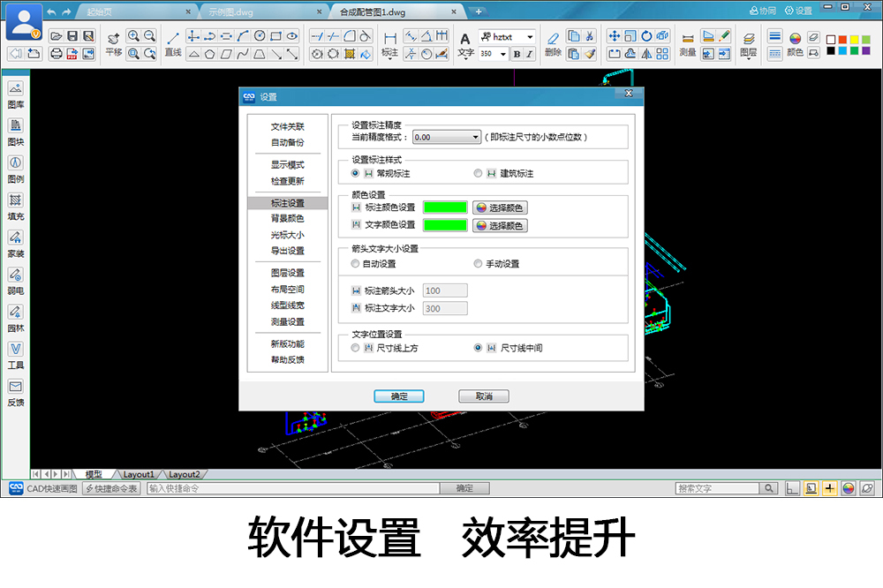Open 背景颜色 settings category
The image size is (883, 588).
tap(287, 218)
